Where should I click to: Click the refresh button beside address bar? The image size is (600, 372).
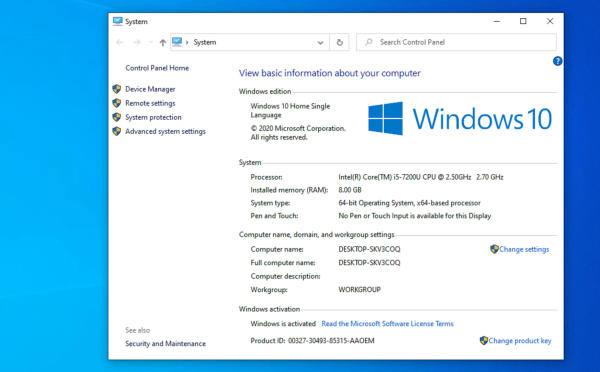point(339,42)
